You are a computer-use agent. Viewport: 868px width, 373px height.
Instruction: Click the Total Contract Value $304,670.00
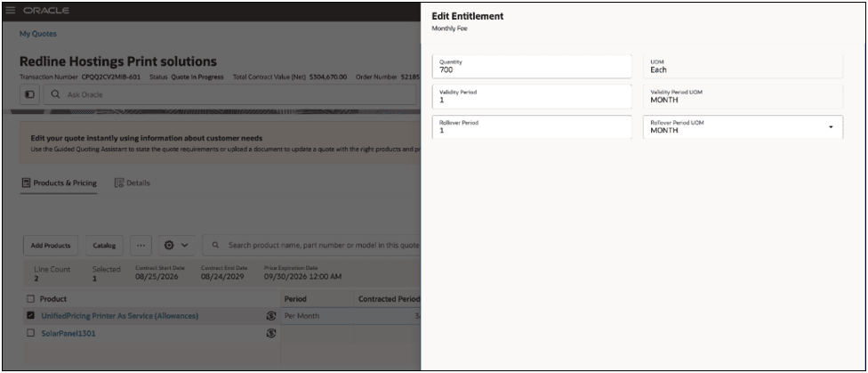coord(328,77)
